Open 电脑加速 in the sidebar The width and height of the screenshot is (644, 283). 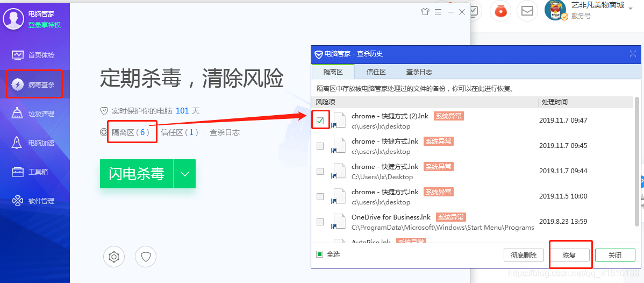(x=34, y=143)
